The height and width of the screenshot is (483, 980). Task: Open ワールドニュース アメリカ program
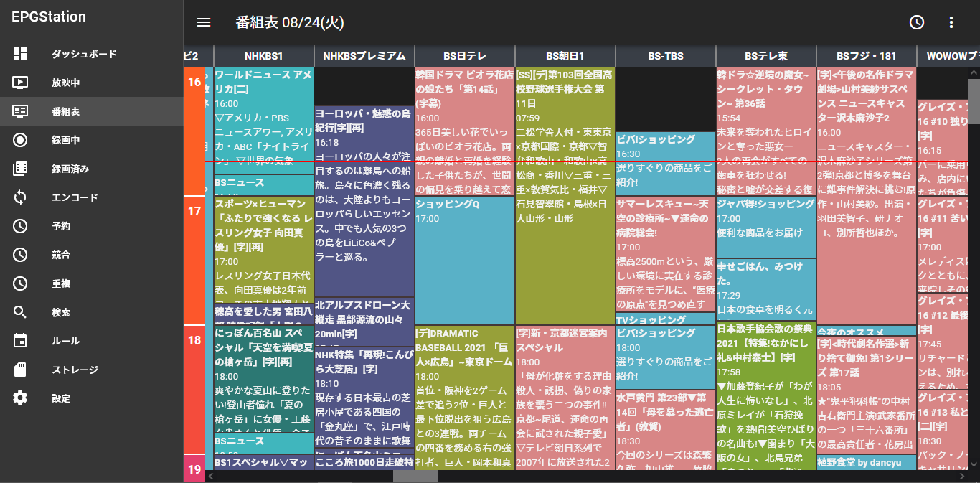[x=264, y=121]
